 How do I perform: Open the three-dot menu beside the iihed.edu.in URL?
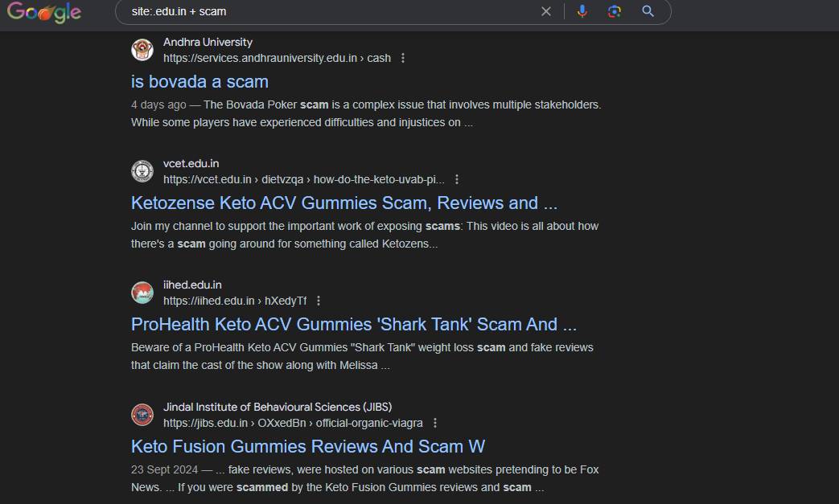(x=319, y=301)
